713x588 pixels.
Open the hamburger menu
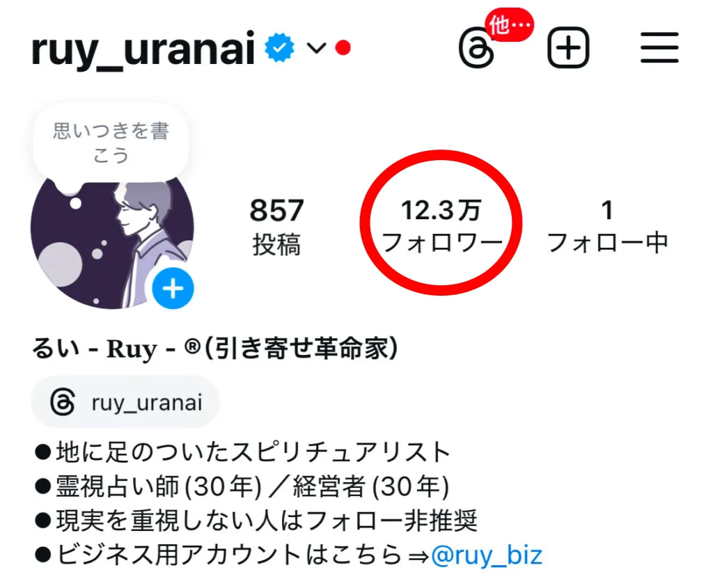pyautogui.click(x=659, y=47)
